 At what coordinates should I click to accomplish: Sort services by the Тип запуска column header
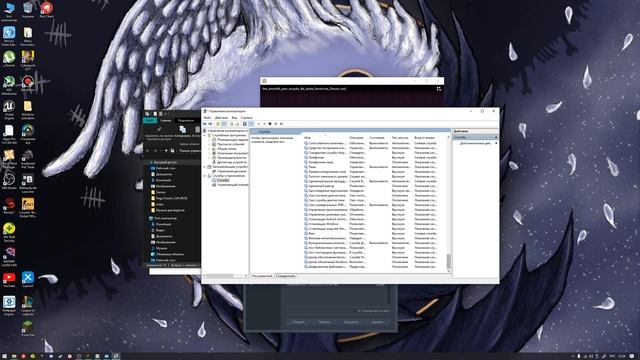pos(402,138)
